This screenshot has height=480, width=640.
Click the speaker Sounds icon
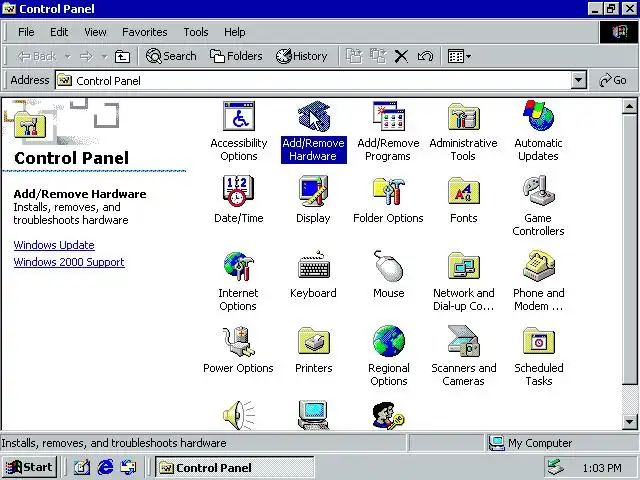[x=239, y=415]
